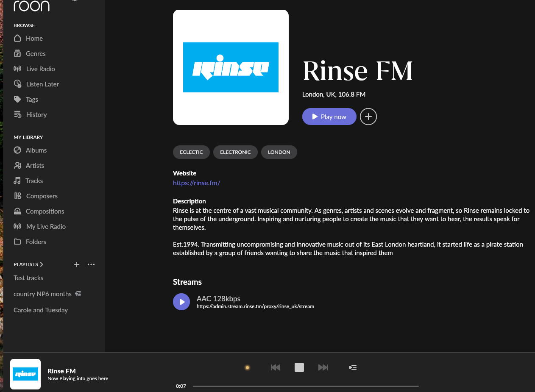This screenshot has width=535, height=392.
Task: Click the Tracks music note icon
Action: [x=17, y=181]
